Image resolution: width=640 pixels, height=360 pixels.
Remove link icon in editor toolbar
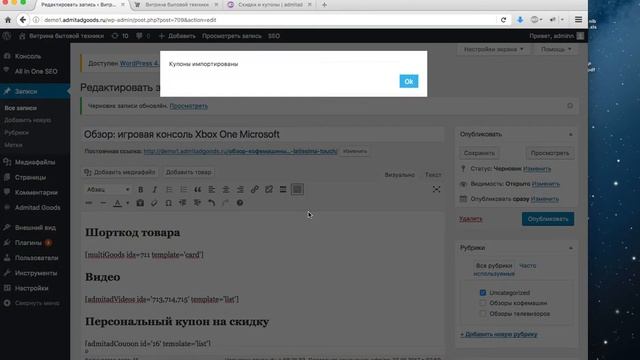(269, 189)
